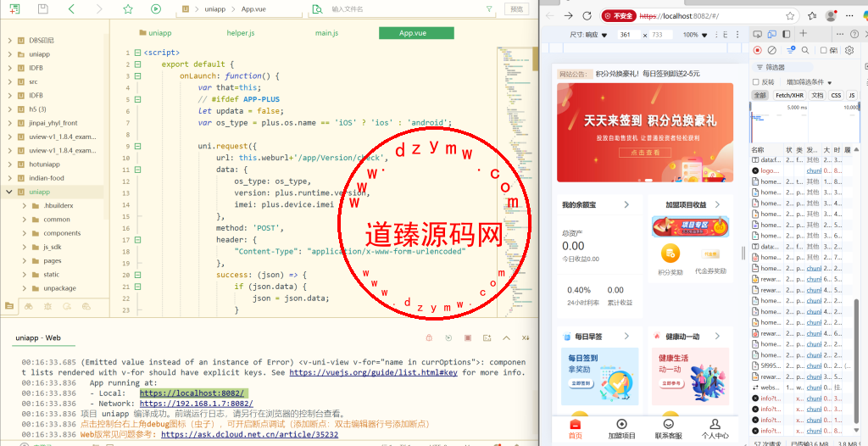Collapse the console with the up chevron icon
The image size is (868, 446).
point(506,337)
